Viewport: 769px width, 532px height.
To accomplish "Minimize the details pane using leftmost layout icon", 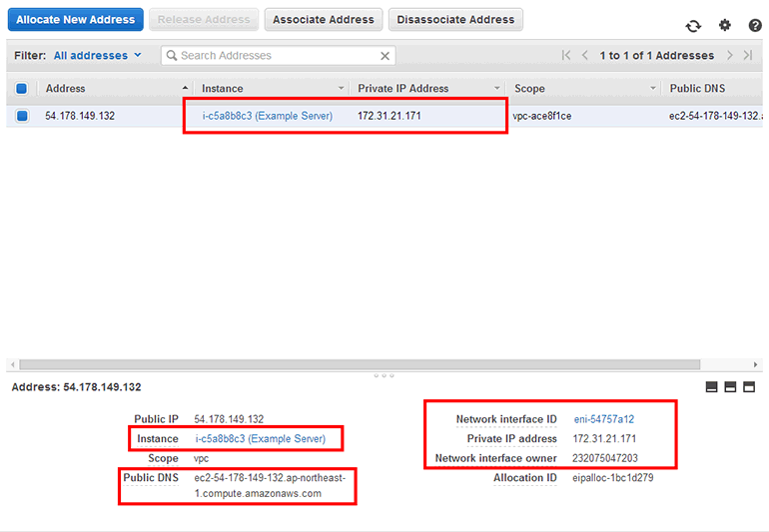I will tap(712, 387).
